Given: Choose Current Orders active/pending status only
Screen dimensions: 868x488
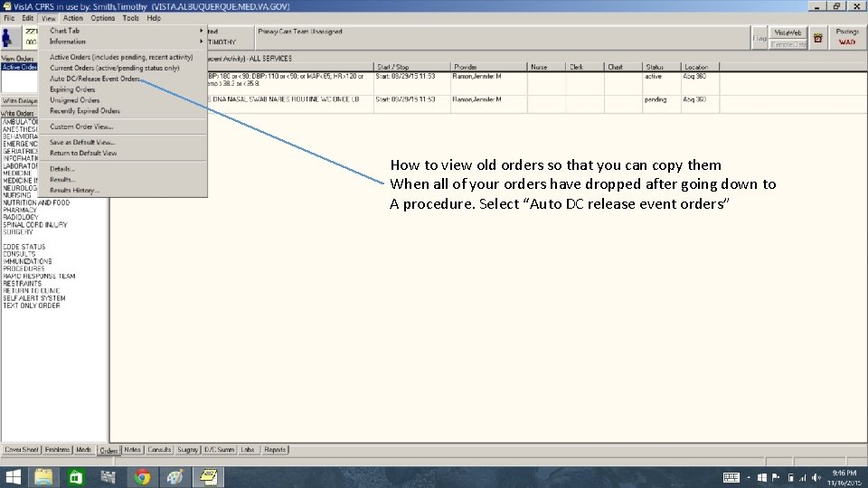Looking at the screenshot, I should (115, 68).
